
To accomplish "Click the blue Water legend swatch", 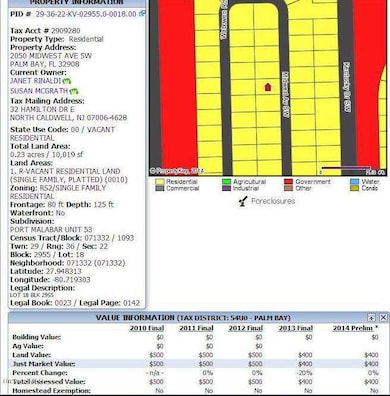I will point(355,182).
